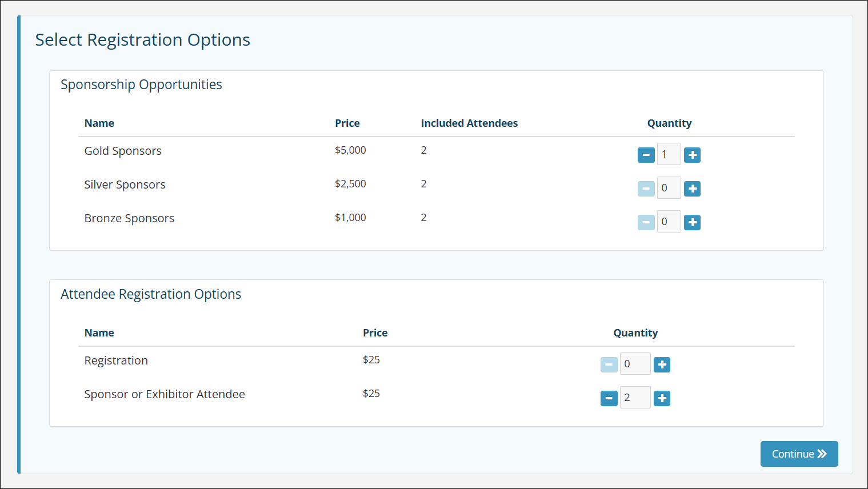Click the Attendee Registration Options heading
This screenshot has width=868, height=489.
click(x=151, y=294)
